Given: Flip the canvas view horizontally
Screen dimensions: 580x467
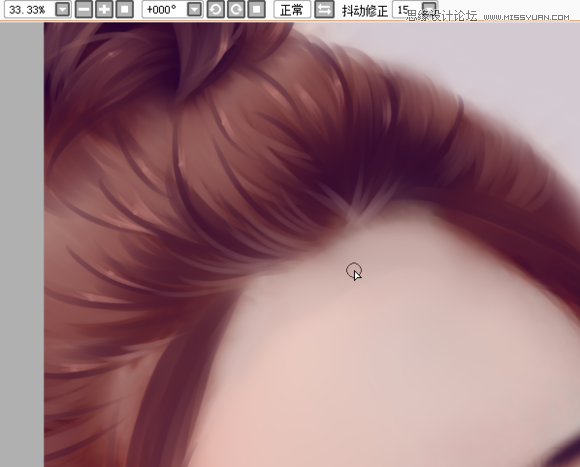Looking at the screenshot, I should point(324,9).
